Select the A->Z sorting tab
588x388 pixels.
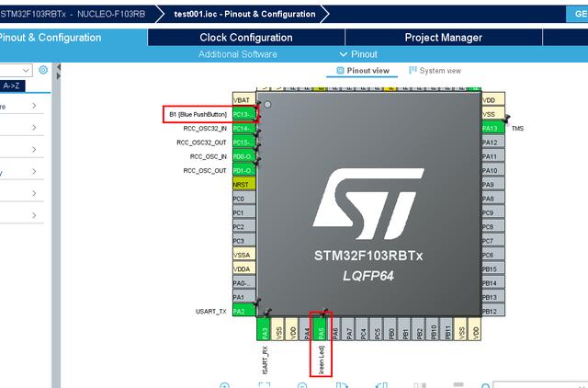click(12, 86)
